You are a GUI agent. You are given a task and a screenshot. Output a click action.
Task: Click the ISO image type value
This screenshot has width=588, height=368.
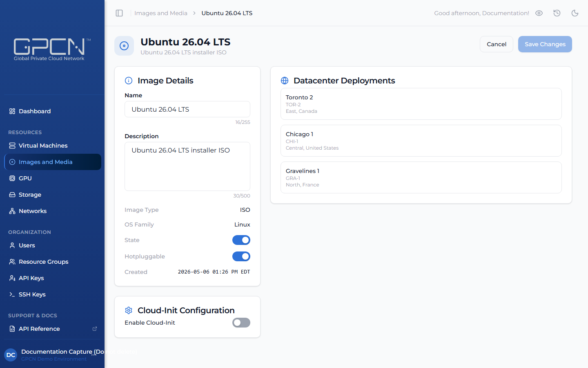click(x=245, y=210)
